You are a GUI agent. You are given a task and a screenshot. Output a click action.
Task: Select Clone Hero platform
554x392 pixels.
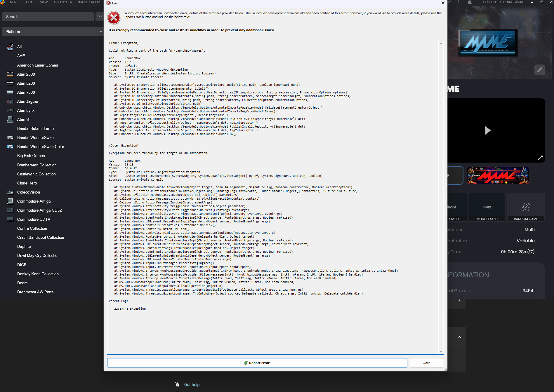(27, 183)
